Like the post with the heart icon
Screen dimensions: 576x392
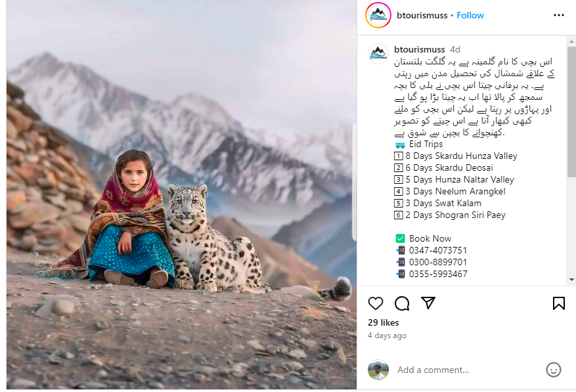coord(376,303)
